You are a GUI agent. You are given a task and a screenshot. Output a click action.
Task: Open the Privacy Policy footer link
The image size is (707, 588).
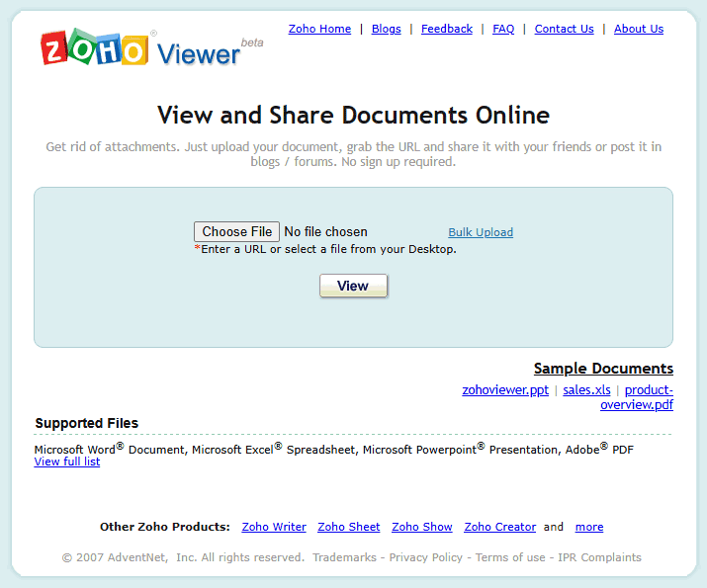point(426,557)
